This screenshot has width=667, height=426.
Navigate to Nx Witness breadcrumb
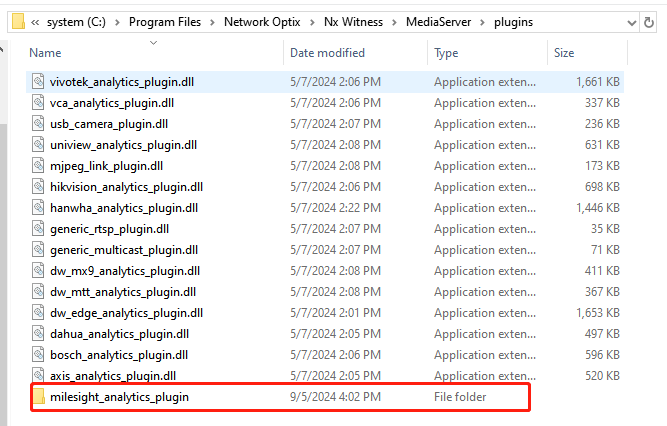pos(353,22)
